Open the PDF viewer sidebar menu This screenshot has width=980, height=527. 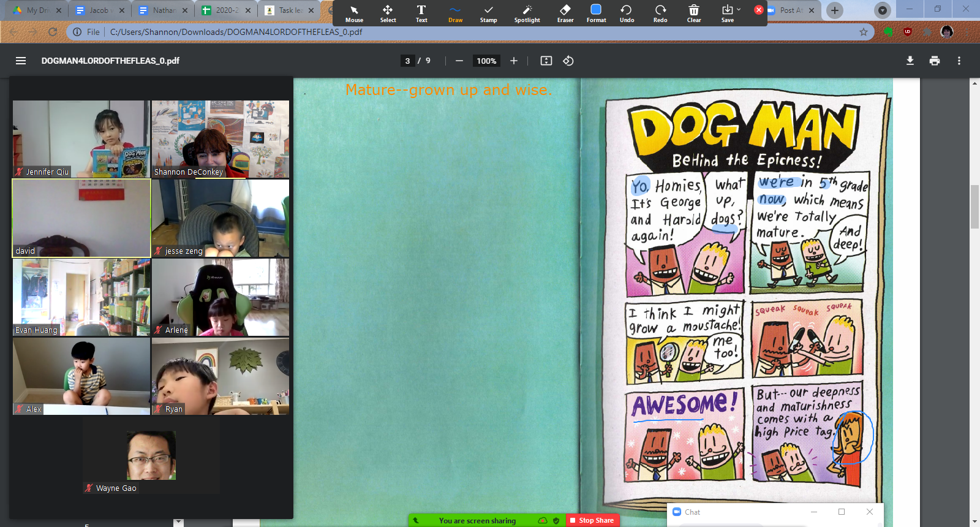pos(21,61)
